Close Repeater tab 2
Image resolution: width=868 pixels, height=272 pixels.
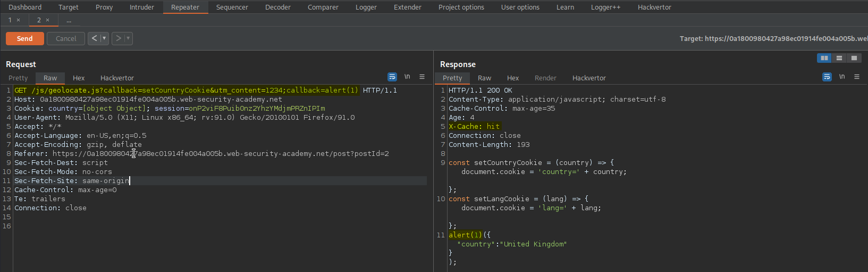[x=48, y=20]
